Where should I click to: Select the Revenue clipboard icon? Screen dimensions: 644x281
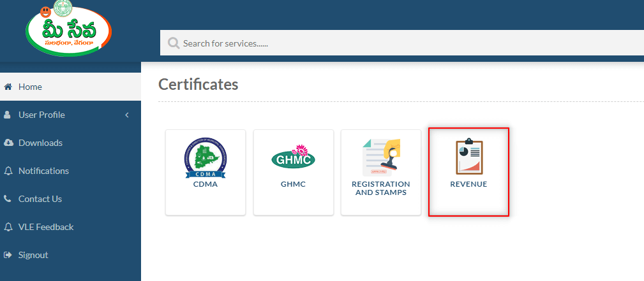pos(469,157)
